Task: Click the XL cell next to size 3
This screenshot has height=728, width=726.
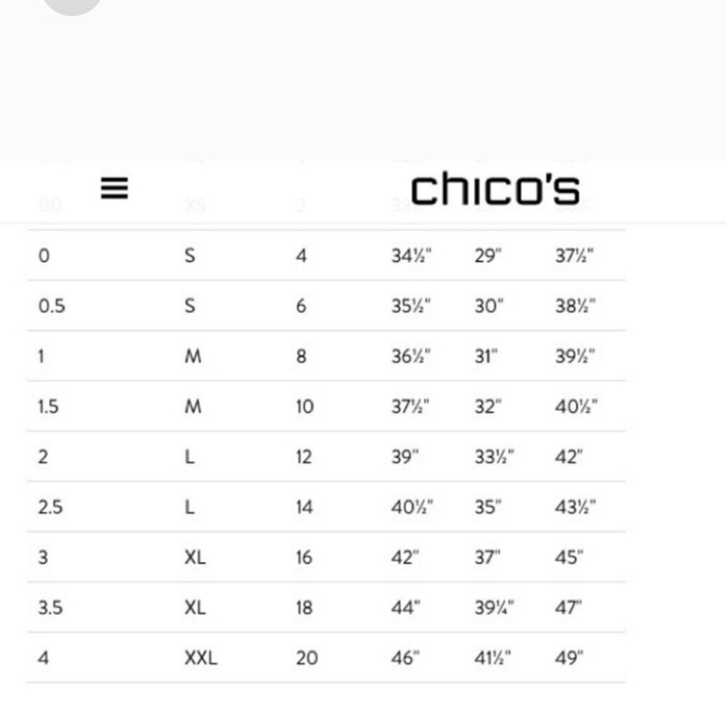Action: point(195,557)
